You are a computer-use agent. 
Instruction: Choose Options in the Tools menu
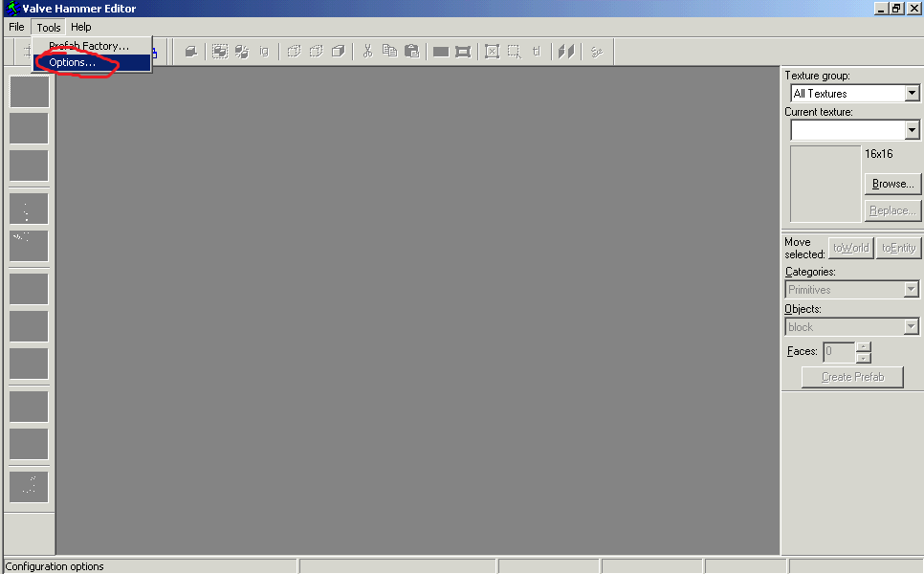(x=92, y=62)
